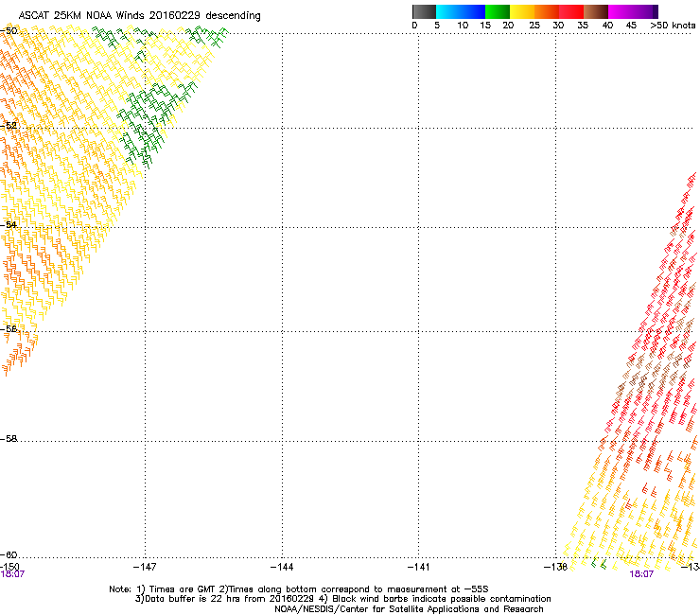The height and width of the screenshot is (615, 700).
Task: Click the '-54' latitude label
Action: coord(9,224)
